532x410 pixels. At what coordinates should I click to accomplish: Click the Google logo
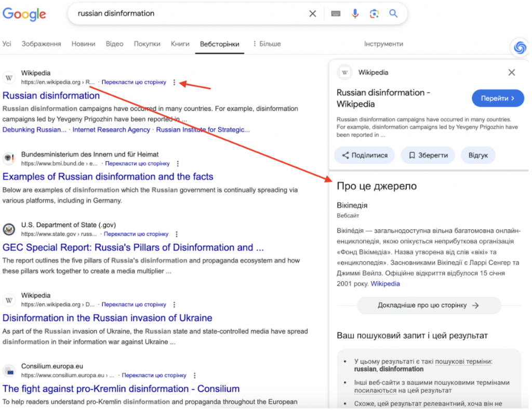[x=24, y=14]
